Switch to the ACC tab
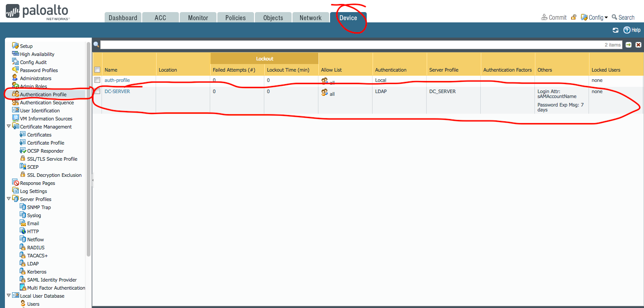The width and height of the screenshot is (644, 308). [x=160, y=17]
